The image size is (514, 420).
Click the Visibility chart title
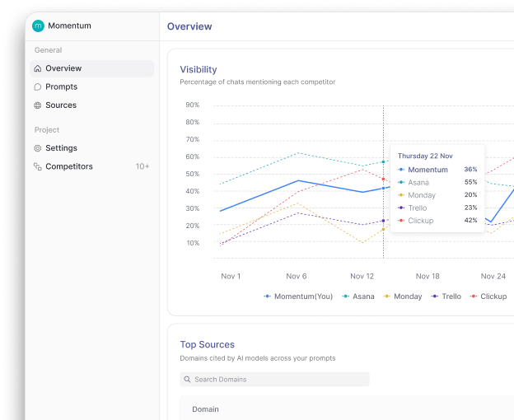199,69
